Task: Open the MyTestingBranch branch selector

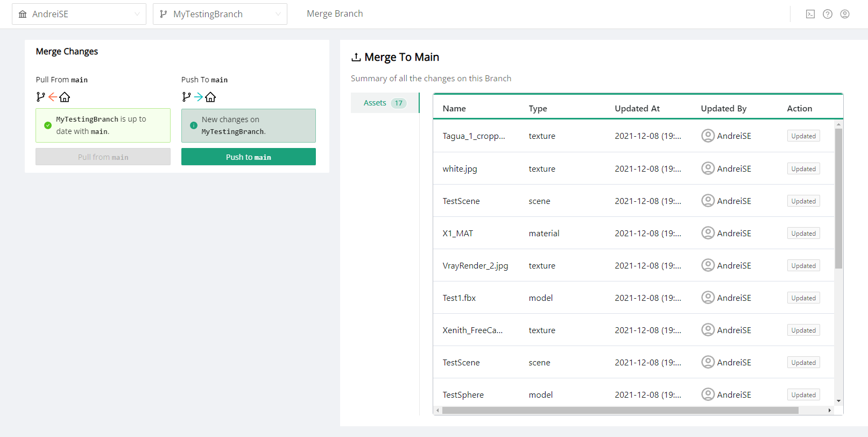Action: tap(220, 14)
